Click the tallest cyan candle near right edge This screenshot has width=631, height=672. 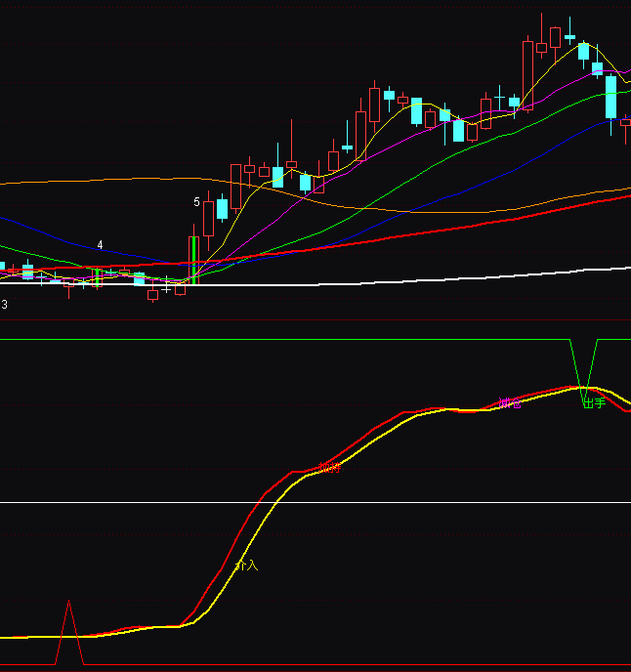611,97
